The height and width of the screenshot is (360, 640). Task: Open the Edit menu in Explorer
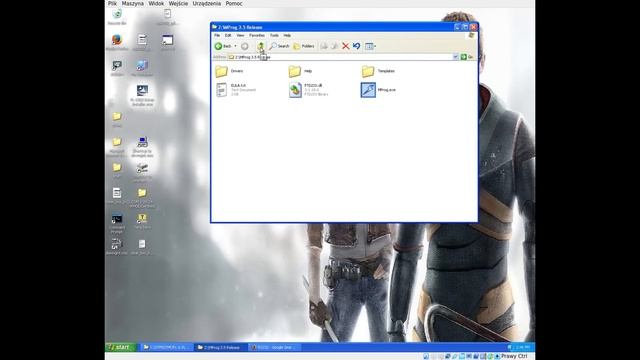click(228, 36)
